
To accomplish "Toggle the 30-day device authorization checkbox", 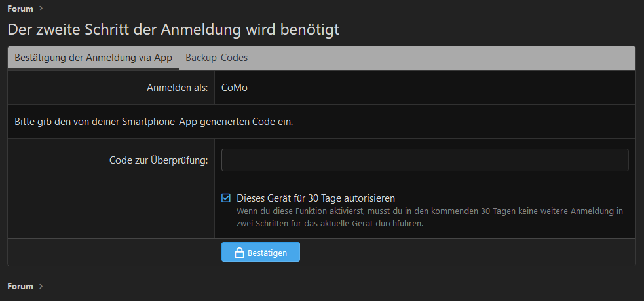I will [x=226, y=198].
